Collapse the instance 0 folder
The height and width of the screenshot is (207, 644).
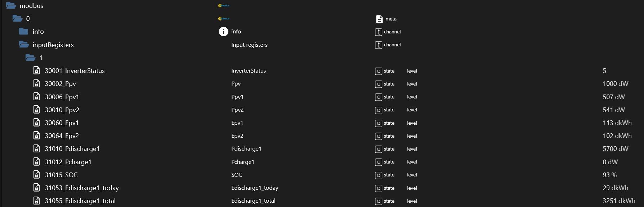(17, 18)
